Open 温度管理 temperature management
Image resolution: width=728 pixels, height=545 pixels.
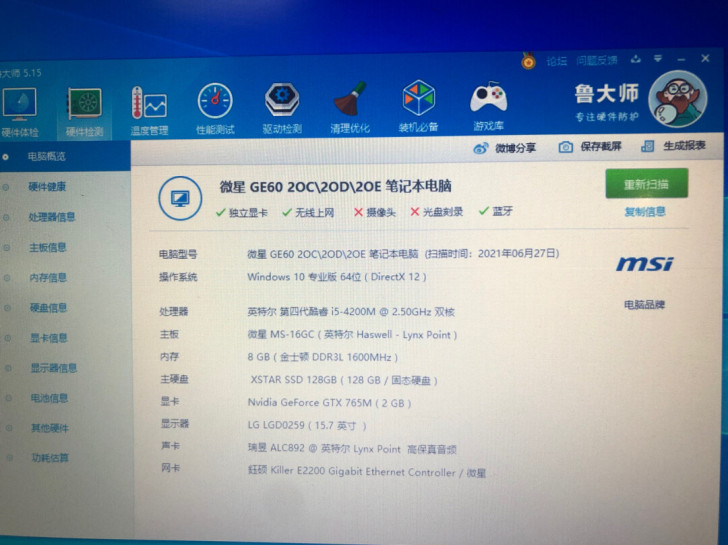click(x=149, y=111)
